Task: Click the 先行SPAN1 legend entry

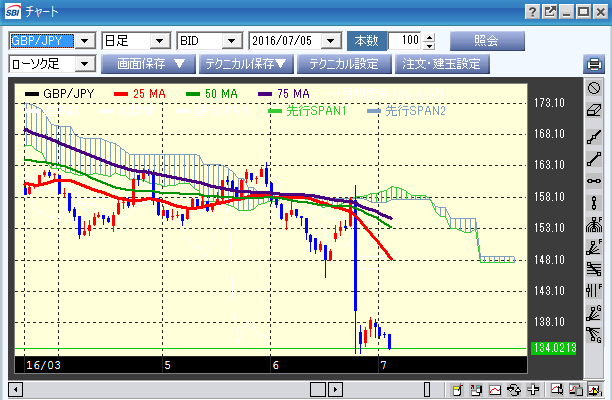Action: tap(308, 111)
